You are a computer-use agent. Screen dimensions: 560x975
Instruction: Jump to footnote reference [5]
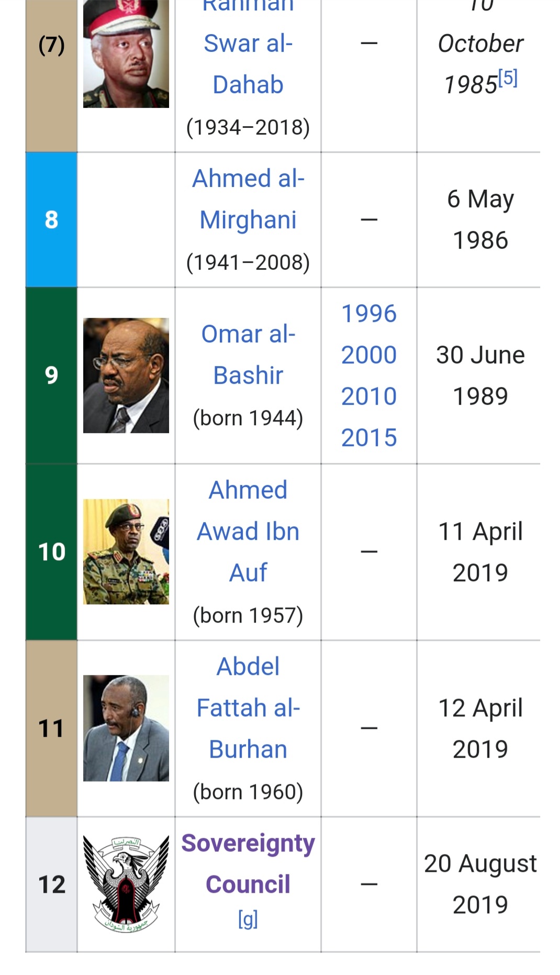[x=508, y=78]
